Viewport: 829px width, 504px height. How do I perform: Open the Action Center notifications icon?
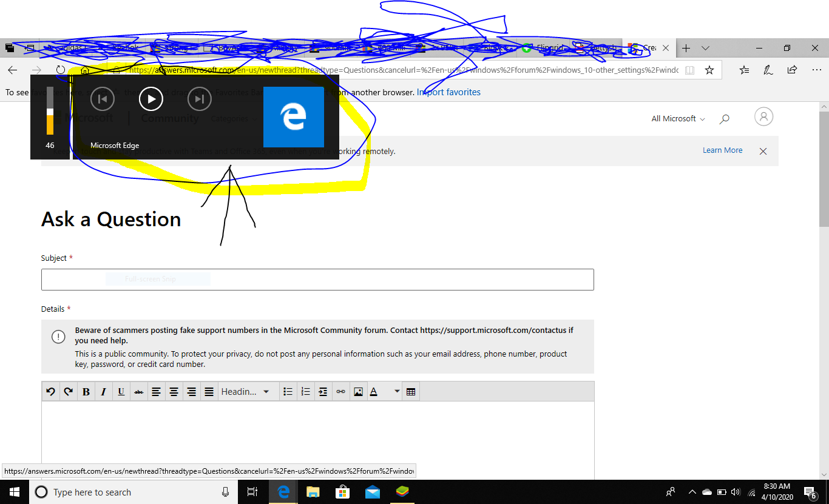click(810, 492)
